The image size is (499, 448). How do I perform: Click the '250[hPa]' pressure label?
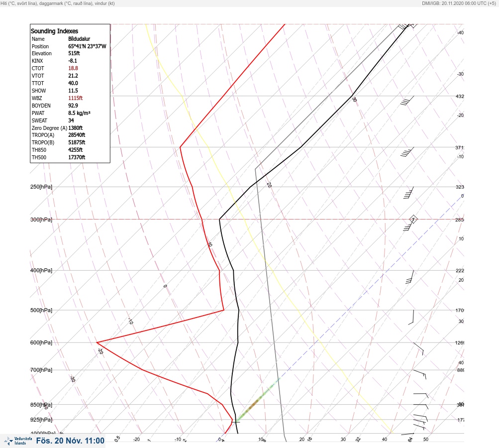coord(41,187)
